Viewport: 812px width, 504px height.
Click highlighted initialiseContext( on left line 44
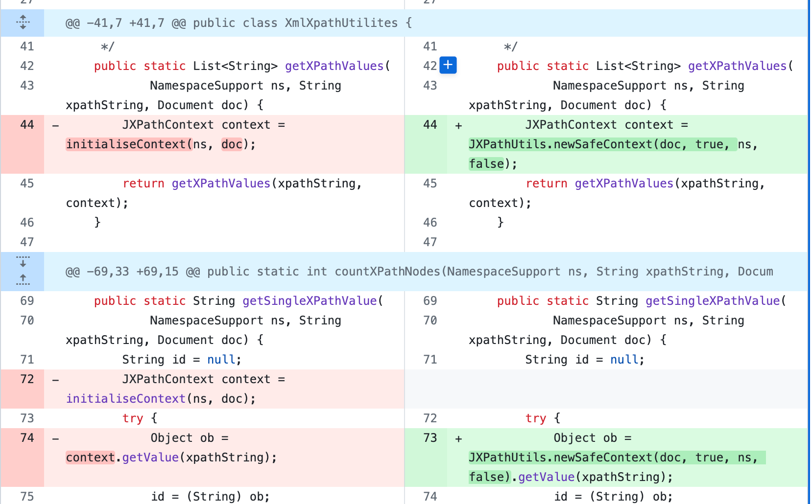click(x=129, y=144)
